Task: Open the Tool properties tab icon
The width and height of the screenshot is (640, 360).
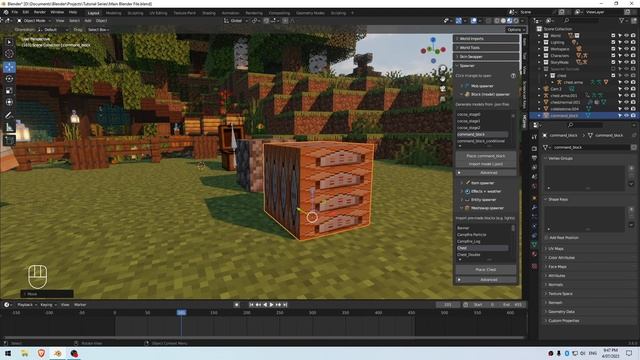Action: point(534,137)
